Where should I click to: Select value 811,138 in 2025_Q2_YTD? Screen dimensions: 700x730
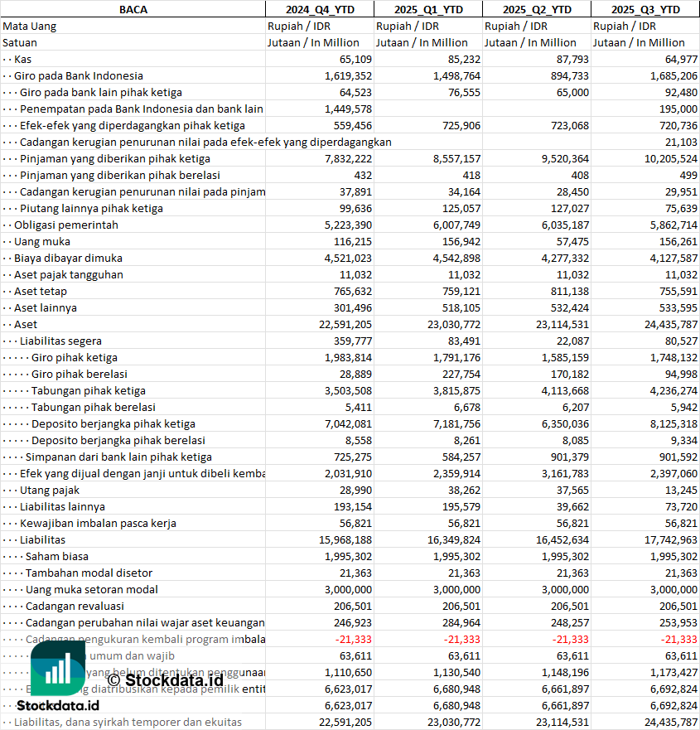[570, 292]
